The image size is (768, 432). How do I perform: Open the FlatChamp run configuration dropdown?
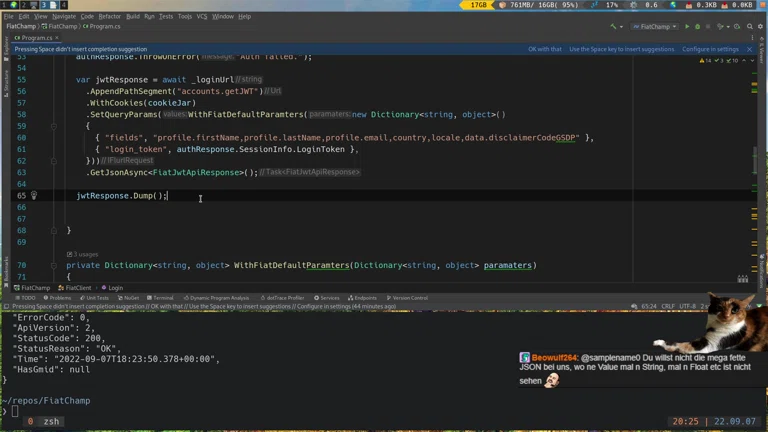coord(656,27)
